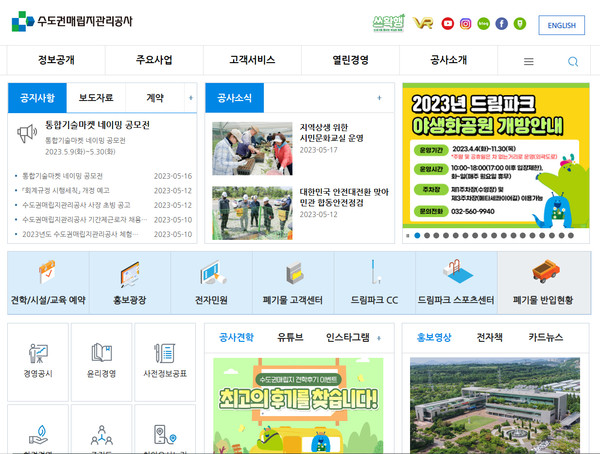Screen dimensions: 600x454
Task: Select the 전자책 tab
Action: pos(489,338)
